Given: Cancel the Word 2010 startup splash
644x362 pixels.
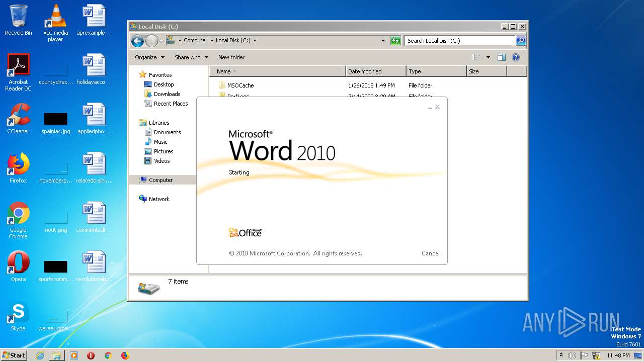Looking at the screenshot, I should 430,253.
